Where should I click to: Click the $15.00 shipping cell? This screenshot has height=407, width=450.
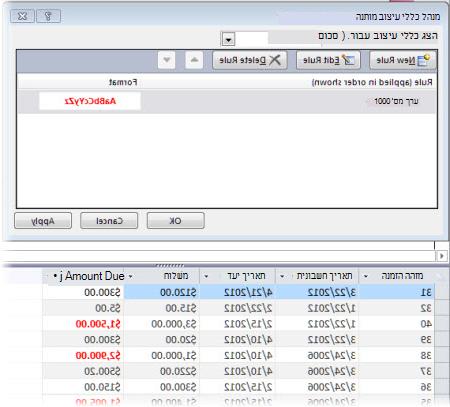162,308
